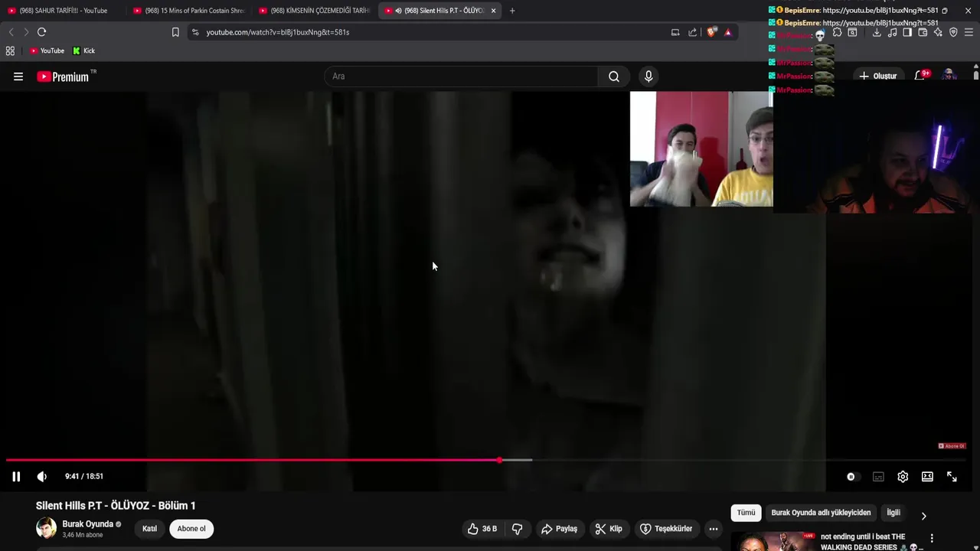The height and width of the screenshot is (551, 980).
Task: Open the browser extensions puzzle icon
Action: [x=837, y=32]
